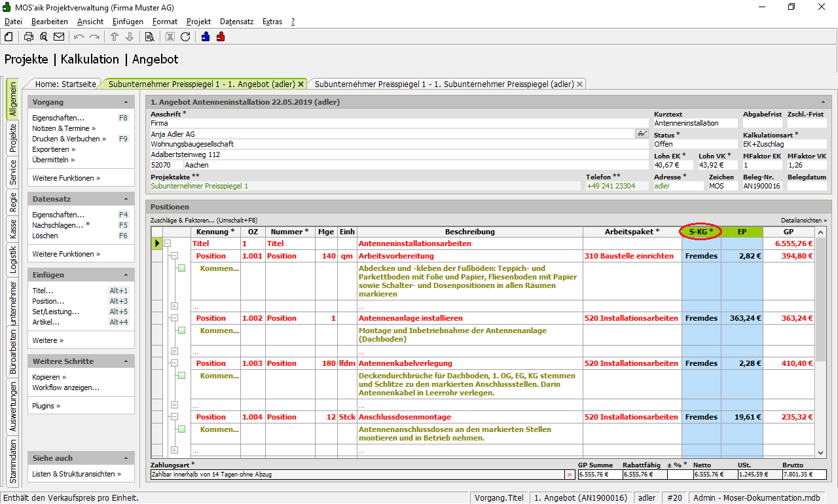Collapse the Vorgang sidebar panel

tap(126, 102)
